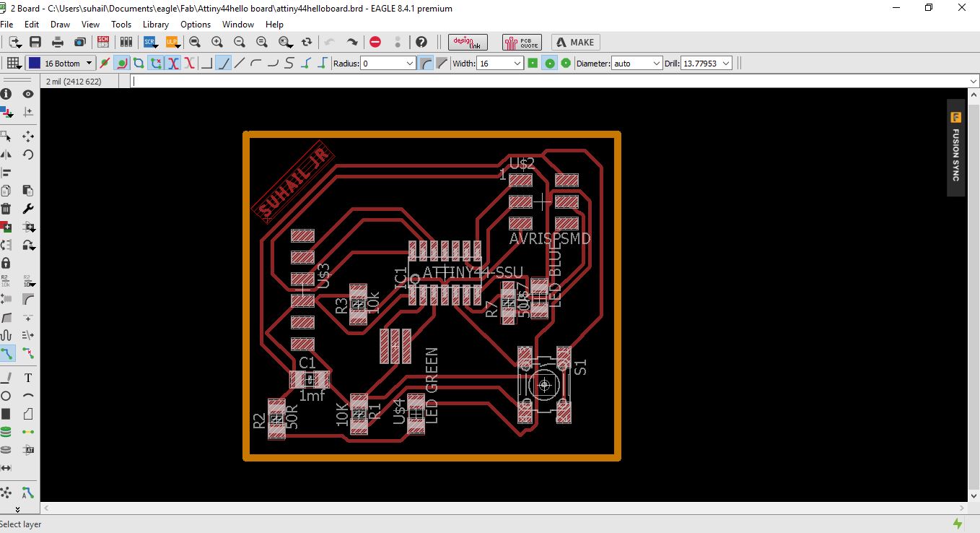The height and width of the screenshot is (533, 980).
Task: Click the command line input field
Action: pos(554,82)
